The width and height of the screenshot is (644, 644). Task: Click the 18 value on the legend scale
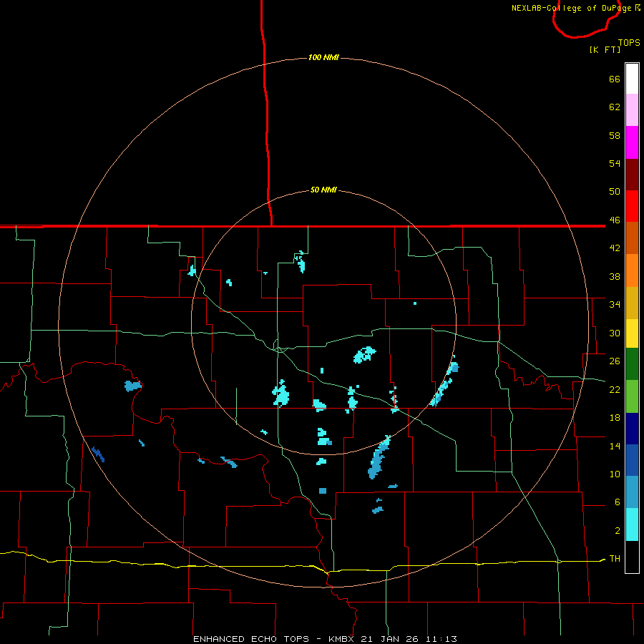coord(615,418)
